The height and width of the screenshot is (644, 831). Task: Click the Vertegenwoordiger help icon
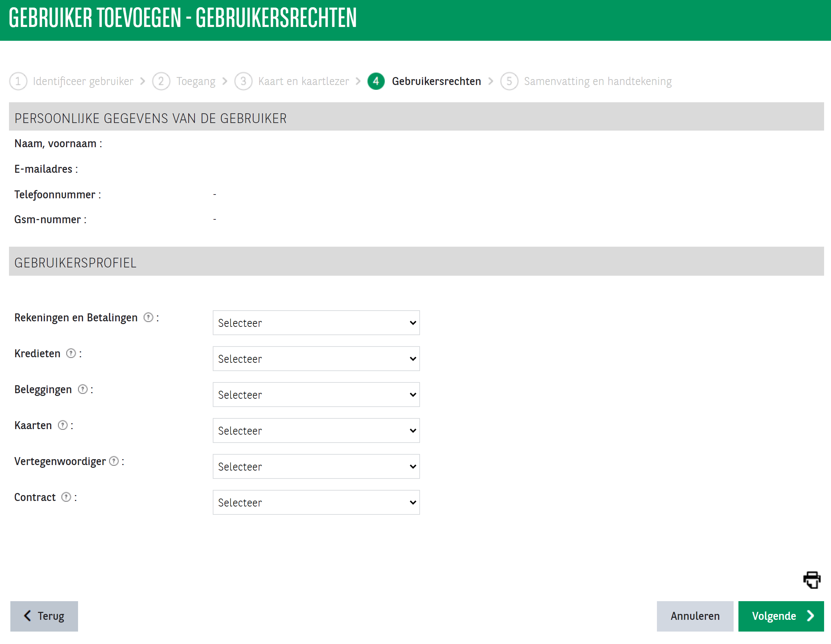point(114,461)
